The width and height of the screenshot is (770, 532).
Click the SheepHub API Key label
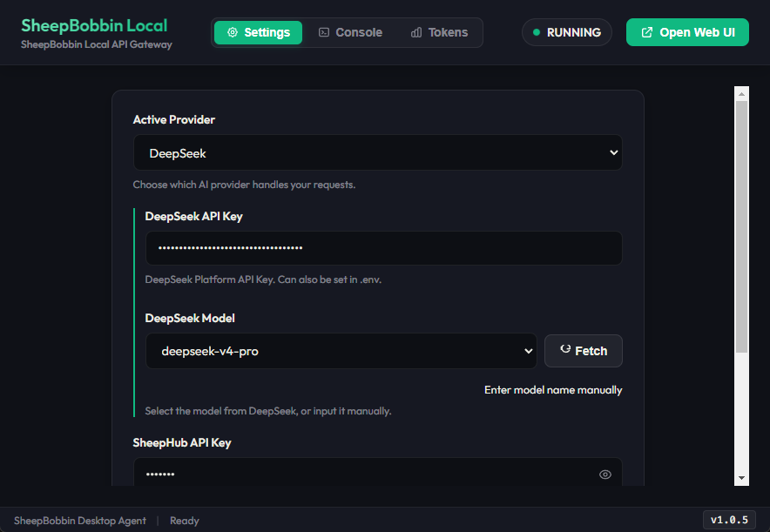pyautogui.click(x=182, y=442)
